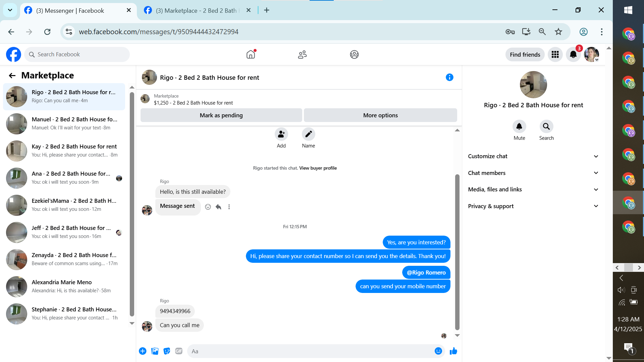644x362 pixels.
Task: Click the clock showing 1:28 AM
Action: (628, 319)
